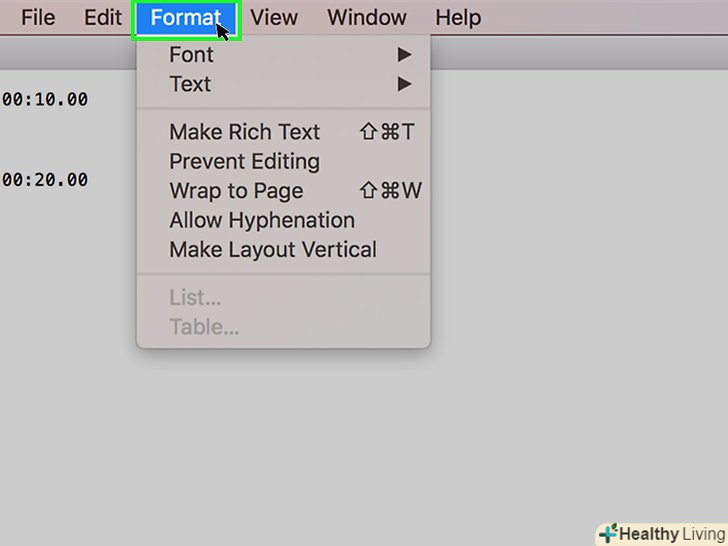Click the 00:20.00 timestamp text line
Viewport: 728px width, 546px height.
coord(45,180)
